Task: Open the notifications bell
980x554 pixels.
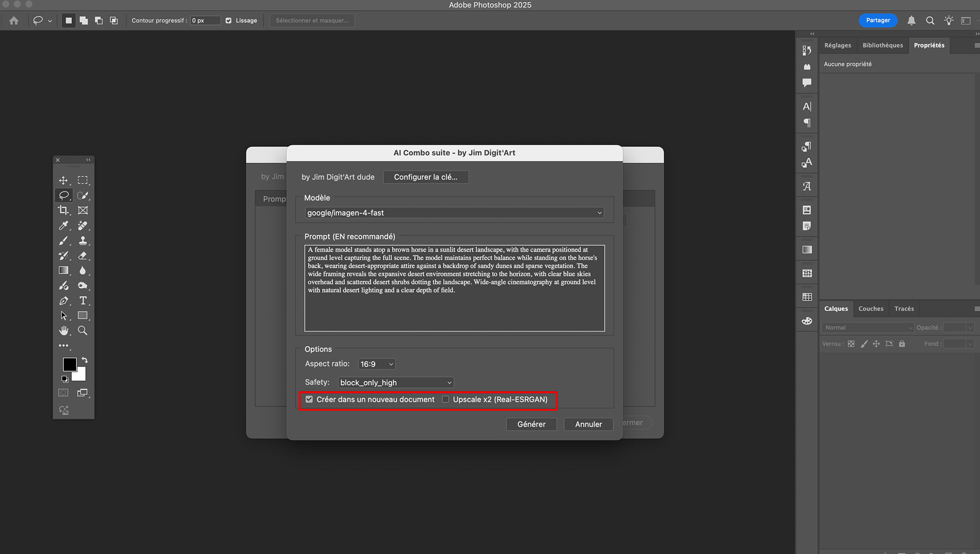Action: (911, 20)
